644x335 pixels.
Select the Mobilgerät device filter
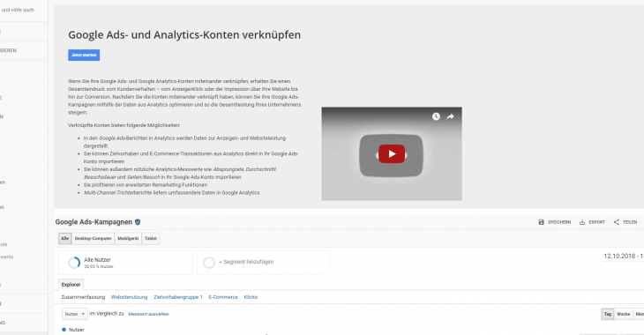(128, 239)
